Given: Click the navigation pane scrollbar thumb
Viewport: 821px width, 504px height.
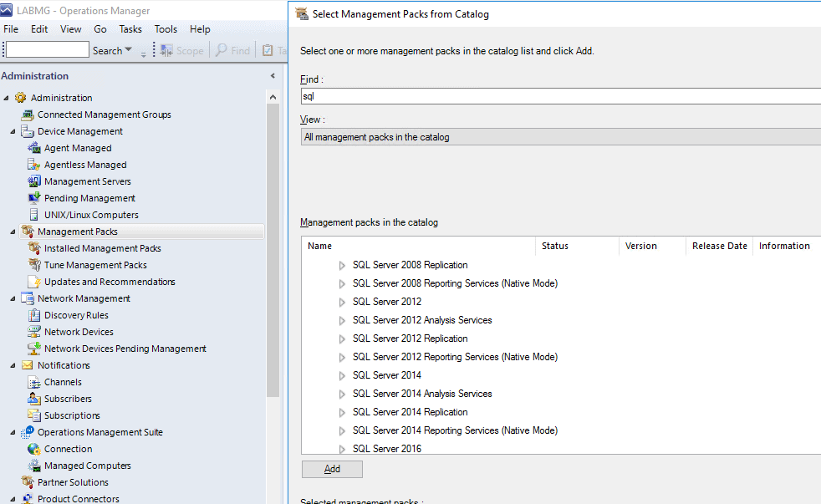Looking at the screenshot, I should coord(273,250).
